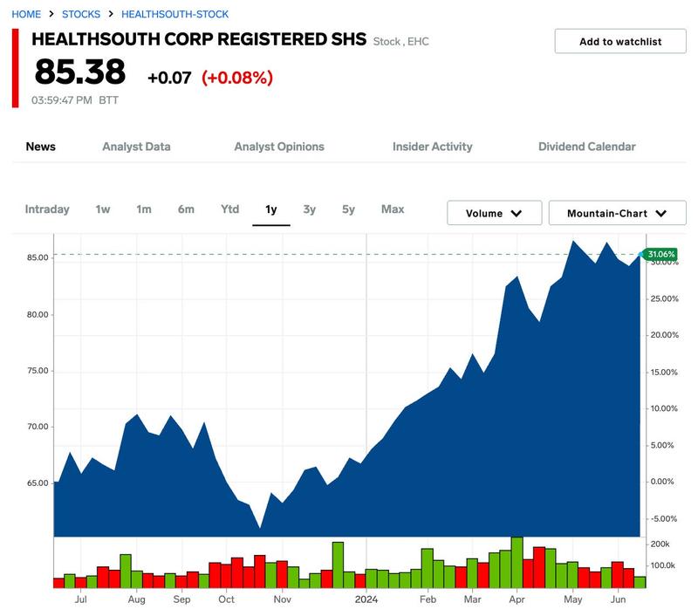Screen dimensions: 698x616
Task: Go to HOME breadcrumb link
Action: pyautogui.click(x=26, y=14)
